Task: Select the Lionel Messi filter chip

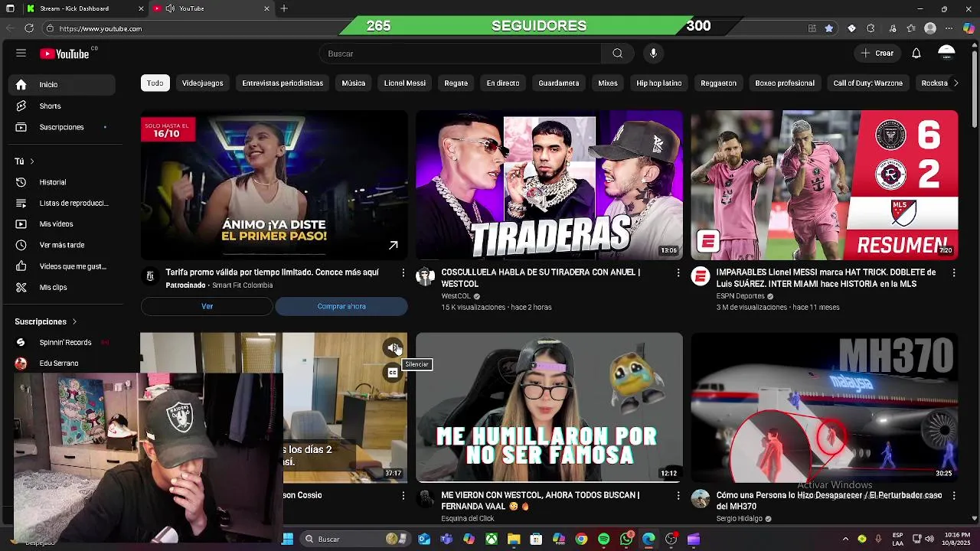Action: click(405, 83)
